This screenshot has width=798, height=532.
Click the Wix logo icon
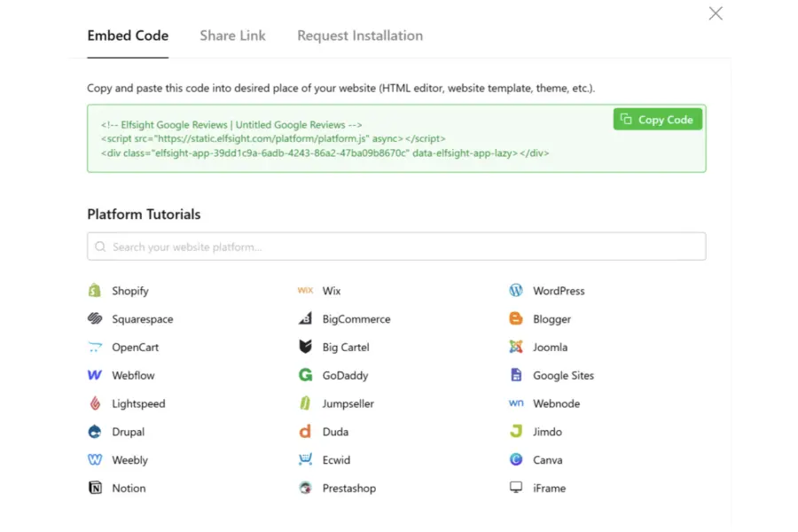click(305, 290)
